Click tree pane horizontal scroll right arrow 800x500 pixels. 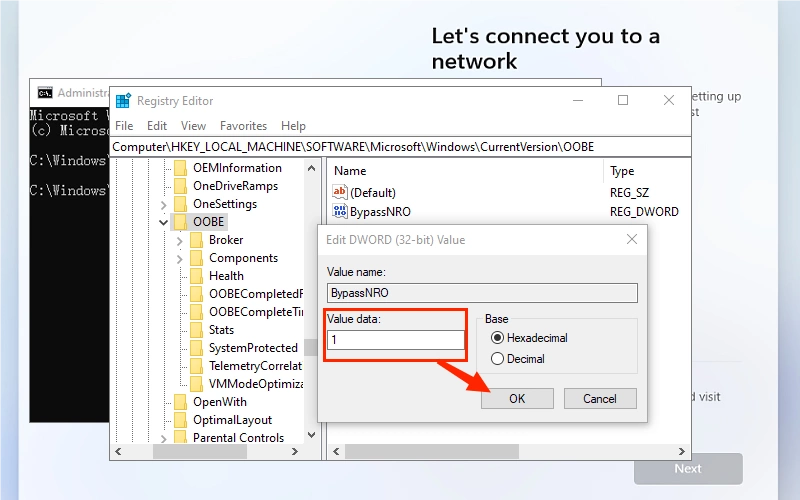click(294, 452)
